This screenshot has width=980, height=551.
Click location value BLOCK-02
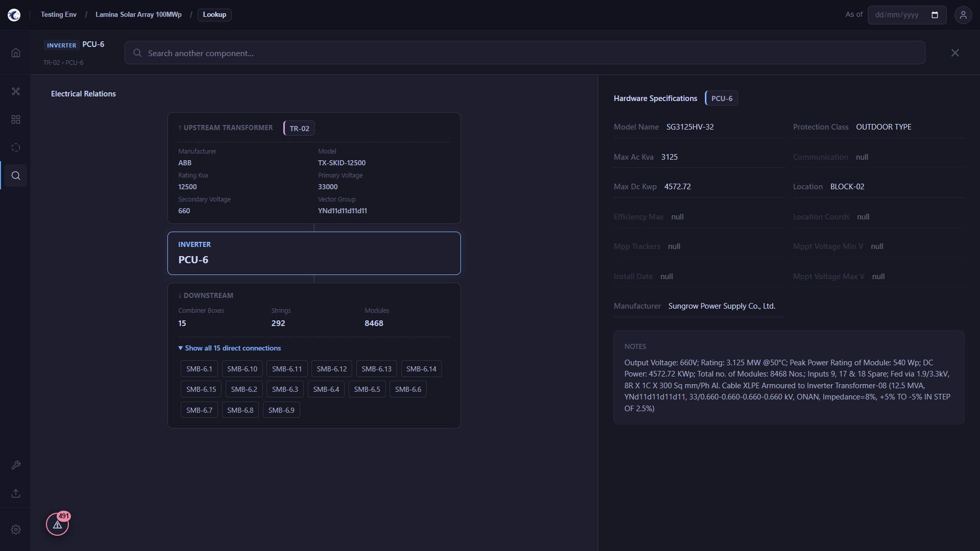[847, 187]
